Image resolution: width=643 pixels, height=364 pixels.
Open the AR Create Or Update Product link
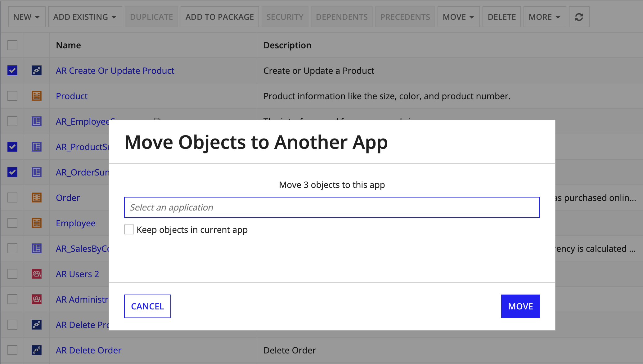point(115,71)
